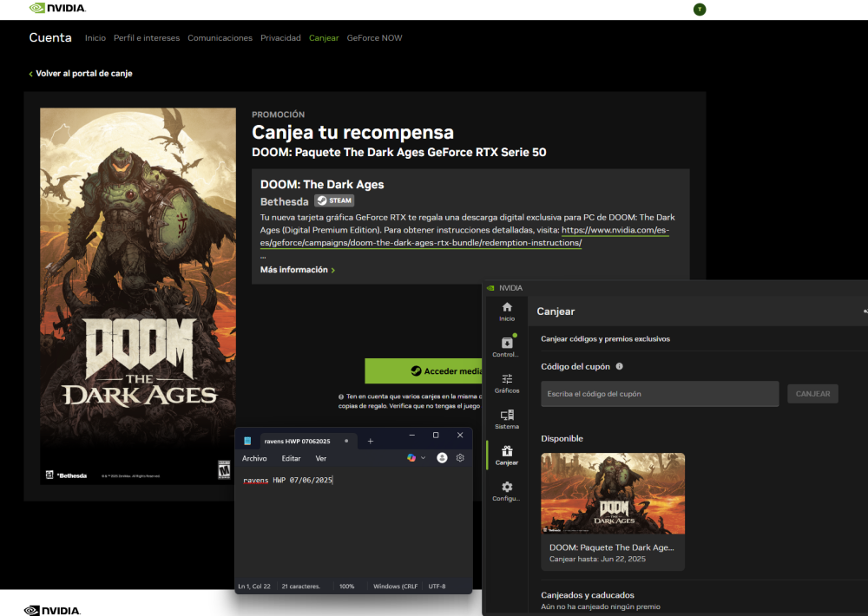This screenshot has width=868, height=616.
Task: Open Perfil e intereses tab
Action: click(147, 38)
